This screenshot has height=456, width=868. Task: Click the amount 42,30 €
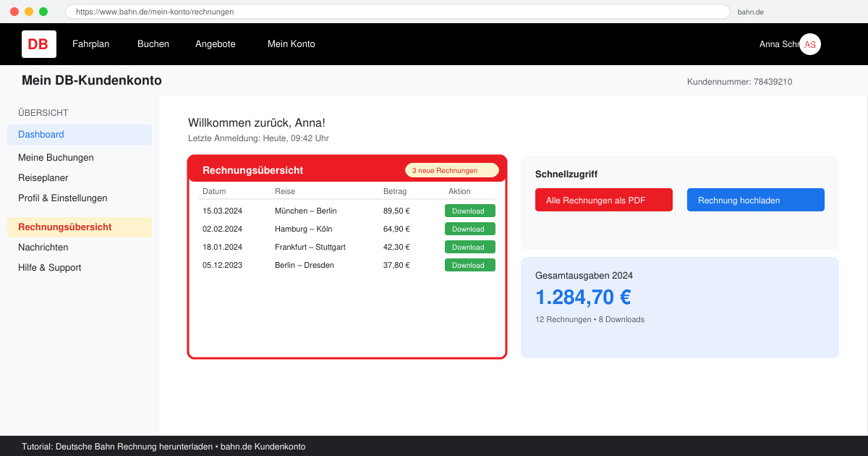tap(396, 248)
